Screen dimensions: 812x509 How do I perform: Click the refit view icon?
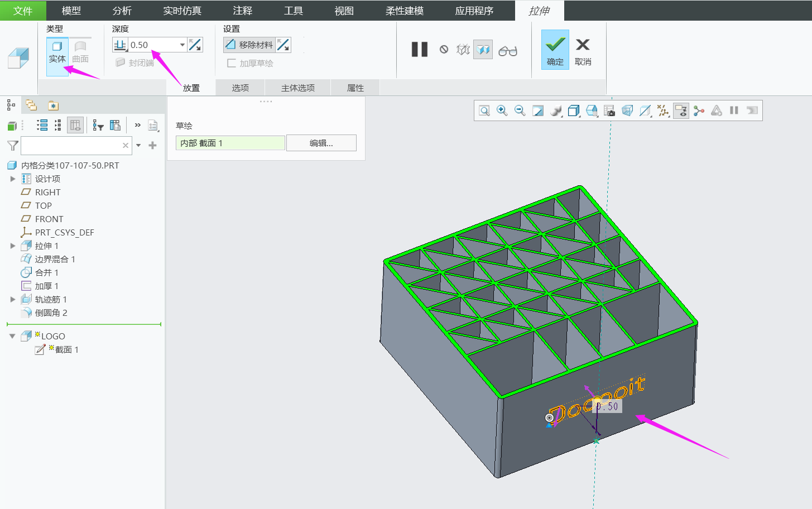point(484,111)
